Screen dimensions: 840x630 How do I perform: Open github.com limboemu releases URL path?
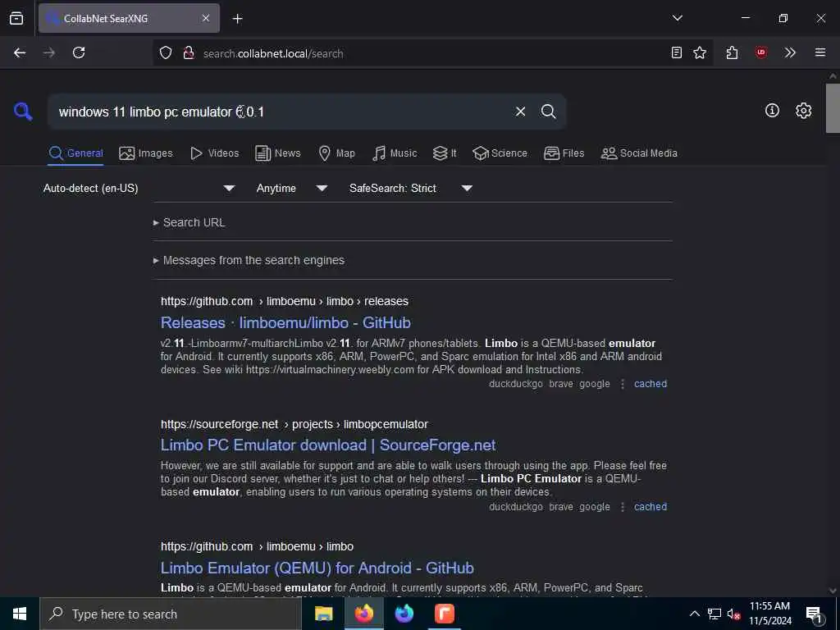(x=285, y=301)
